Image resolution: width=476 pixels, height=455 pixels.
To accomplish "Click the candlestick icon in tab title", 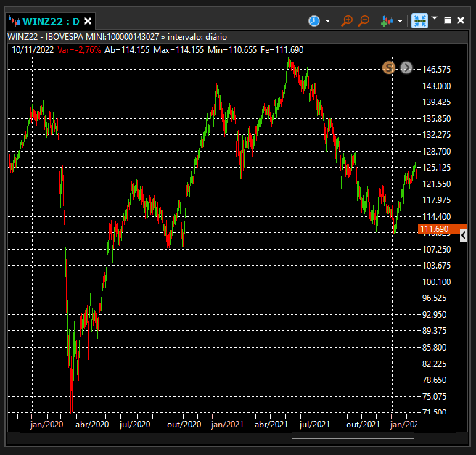I will click(15, 21).
